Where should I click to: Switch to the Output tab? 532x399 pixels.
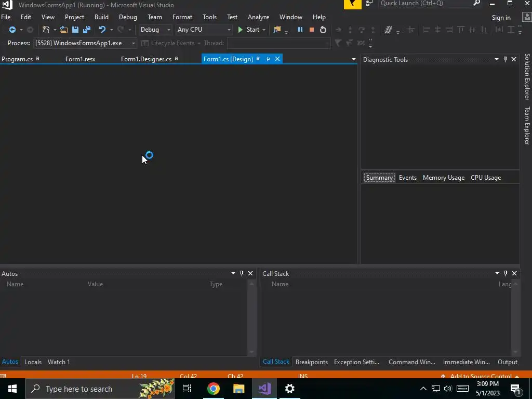coord(507,362)
